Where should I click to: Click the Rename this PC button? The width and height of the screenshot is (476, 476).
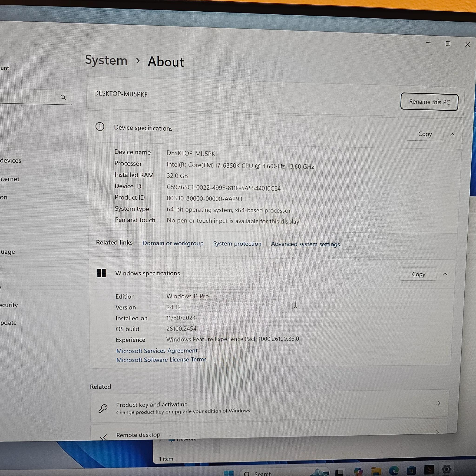[429, 102]
